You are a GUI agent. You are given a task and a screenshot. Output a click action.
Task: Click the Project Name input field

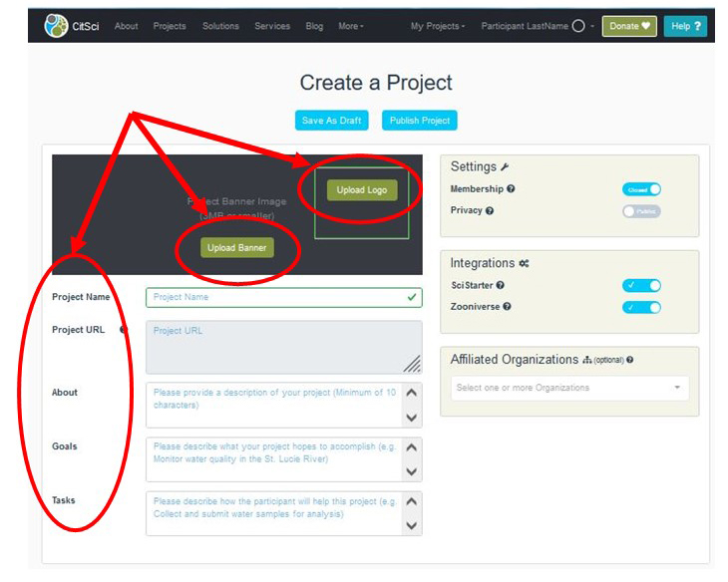click(283, 297)
